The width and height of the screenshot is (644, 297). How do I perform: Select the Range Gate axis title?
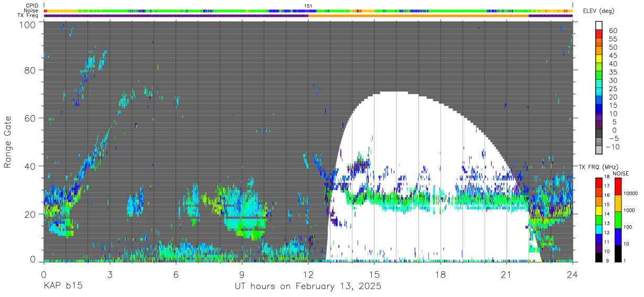[x=8, y=142]
